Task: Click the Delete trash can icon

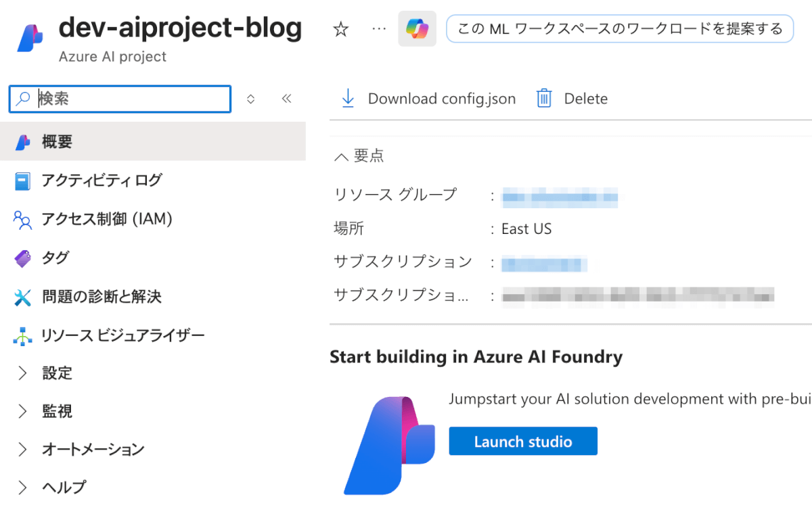Action: click(544, 99)
